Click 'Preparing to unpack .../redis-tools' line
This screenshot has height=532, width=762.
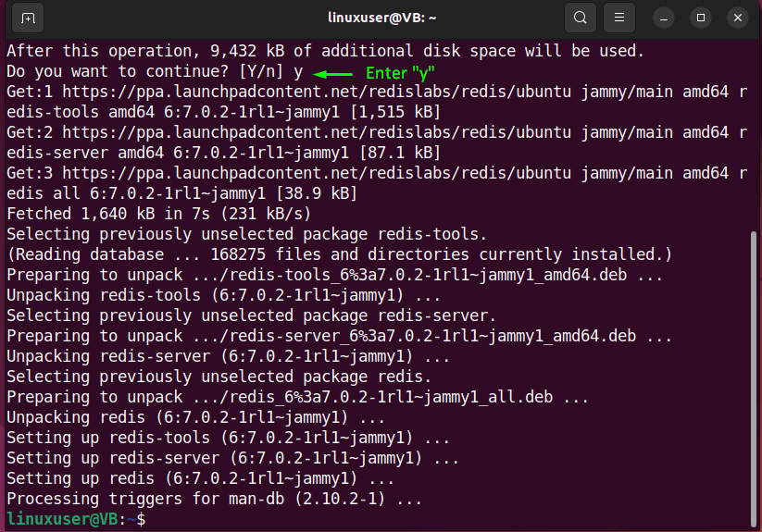pyautogui.click(x=334, y=275)
